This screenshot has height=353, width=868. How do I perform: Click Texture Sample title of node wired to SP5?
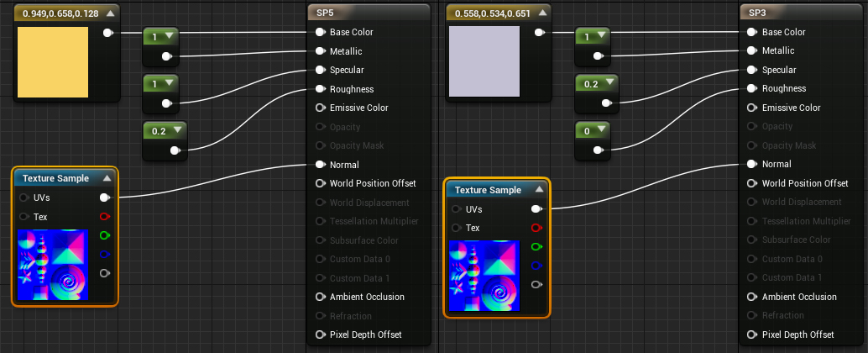coord(55,178)
